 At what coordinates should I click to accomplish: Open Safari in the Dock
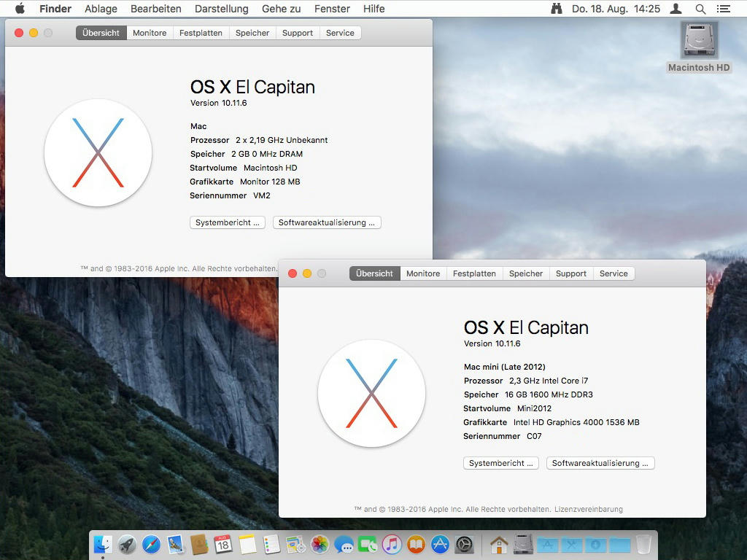point(151,544)
